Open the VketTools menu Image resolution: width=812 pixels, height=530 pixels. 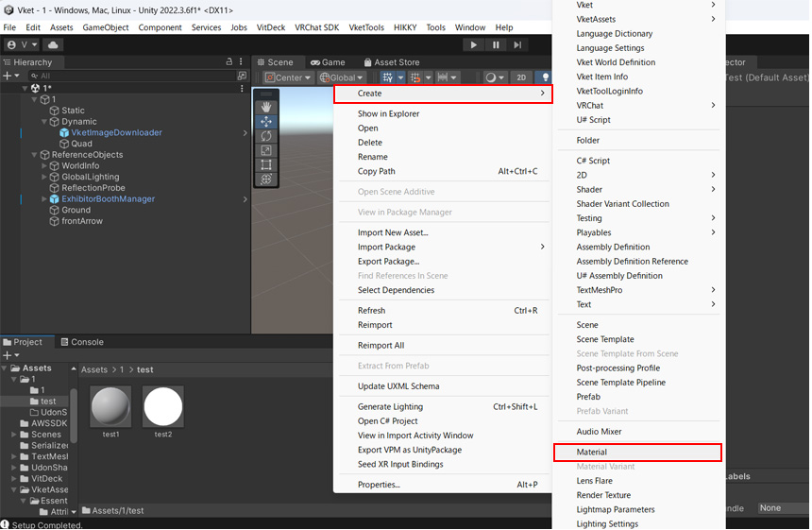(x=366, y=27)
